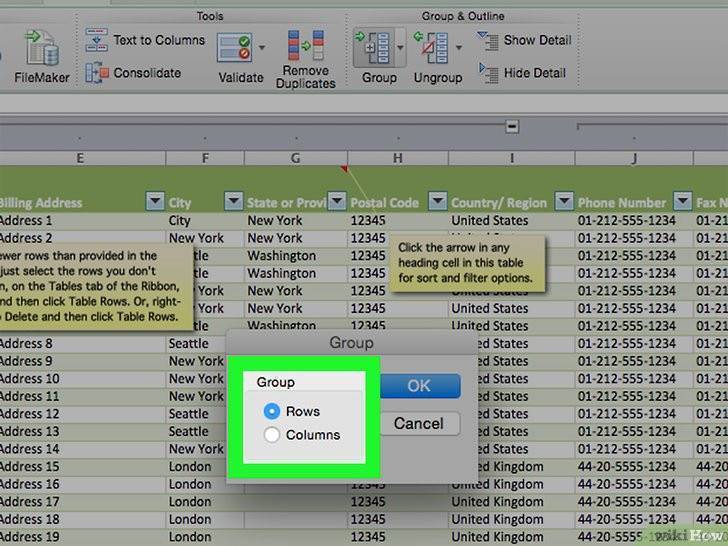This screenshot has width=728, height=546.
Task: Open the City column filter dropdown
Action: [232, 202]
